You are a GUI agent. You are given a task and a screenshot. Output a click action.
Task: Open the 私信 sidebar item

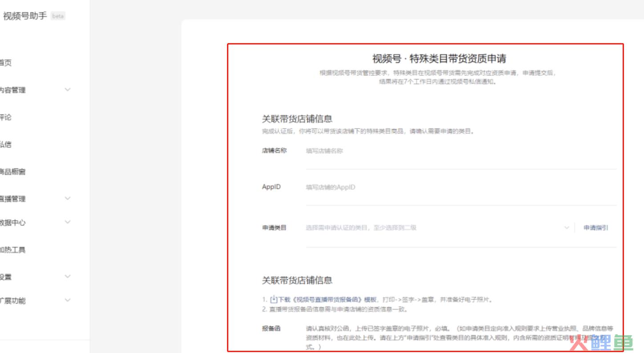click(6, 144)
